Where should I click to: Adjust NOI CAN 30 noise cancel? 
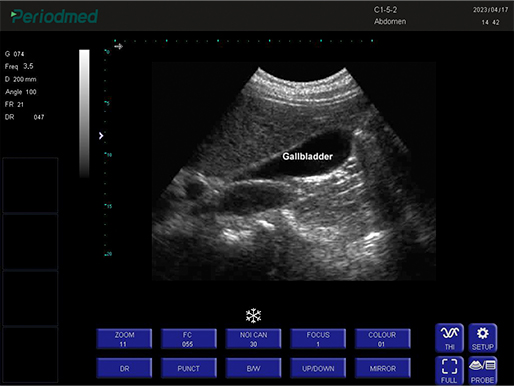(253, 339)
